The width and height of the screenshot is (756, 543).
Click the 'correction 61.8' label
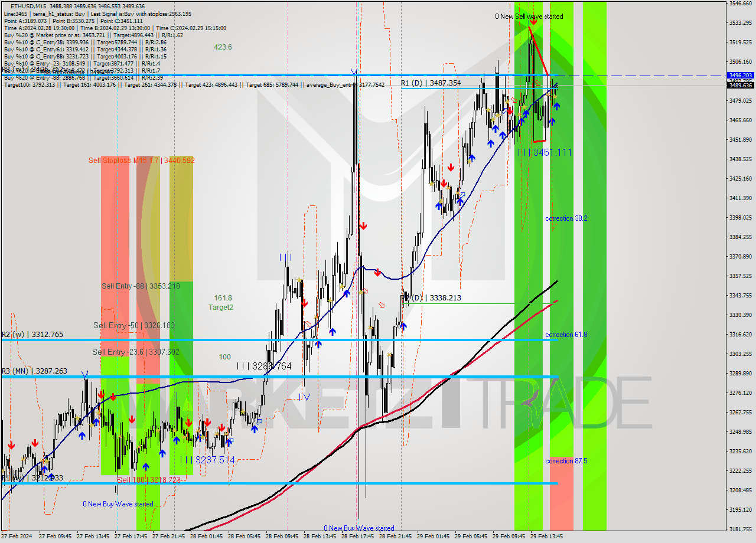566,335
